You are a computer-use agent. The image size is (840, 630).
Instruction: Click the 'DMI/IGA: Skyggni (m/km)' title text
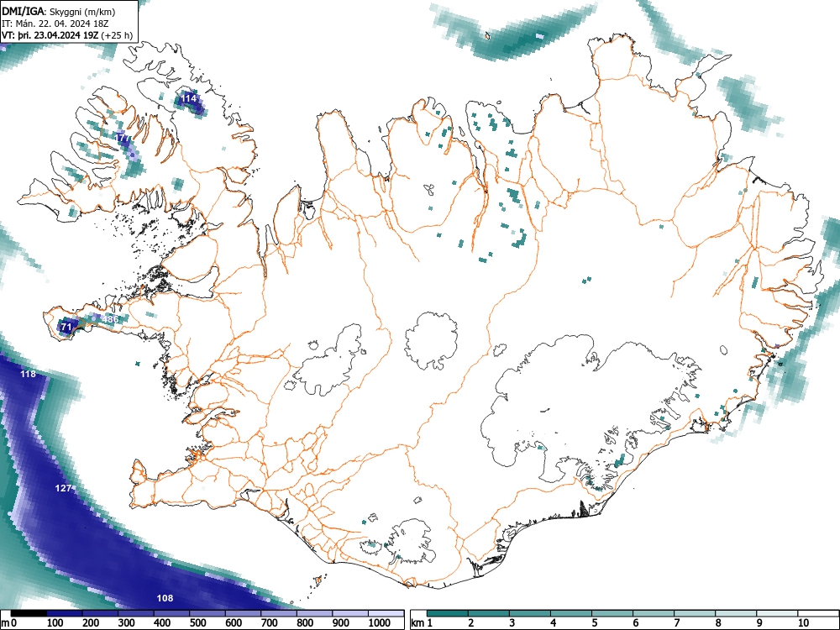[59, 11]
